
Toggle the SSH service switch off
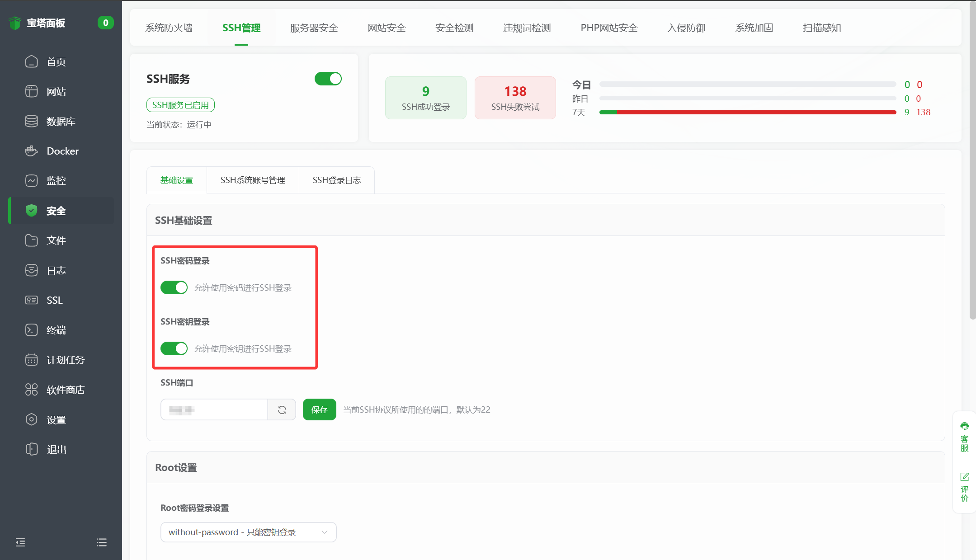click(x=328, y=79)
